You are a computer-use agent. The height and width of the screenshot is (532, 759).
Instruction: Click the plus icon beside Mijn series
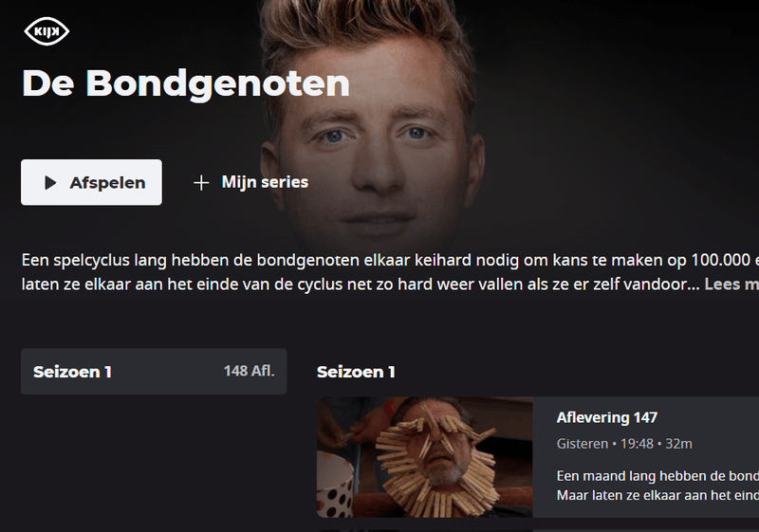tap(201, 183)
